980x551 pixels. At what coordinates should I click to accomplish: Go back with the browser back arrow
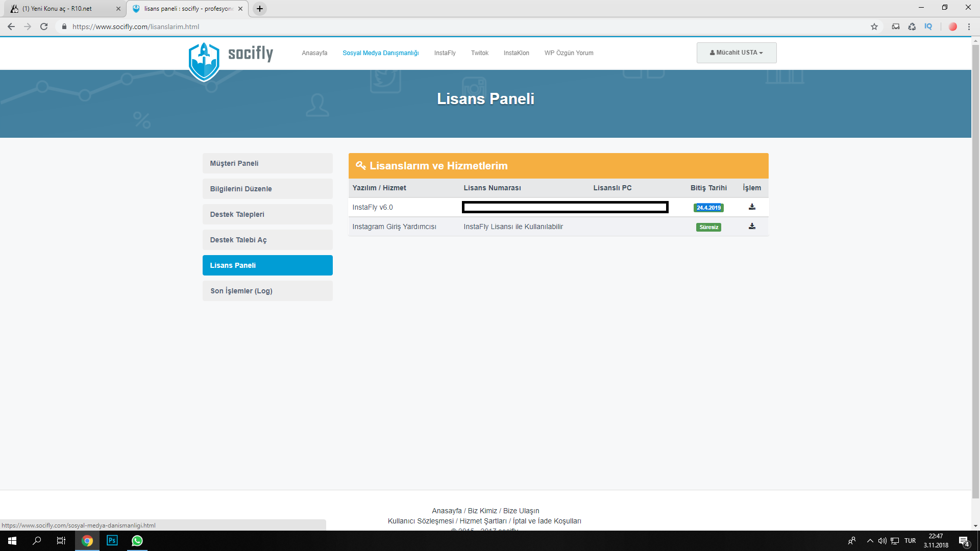click(11, 27)
